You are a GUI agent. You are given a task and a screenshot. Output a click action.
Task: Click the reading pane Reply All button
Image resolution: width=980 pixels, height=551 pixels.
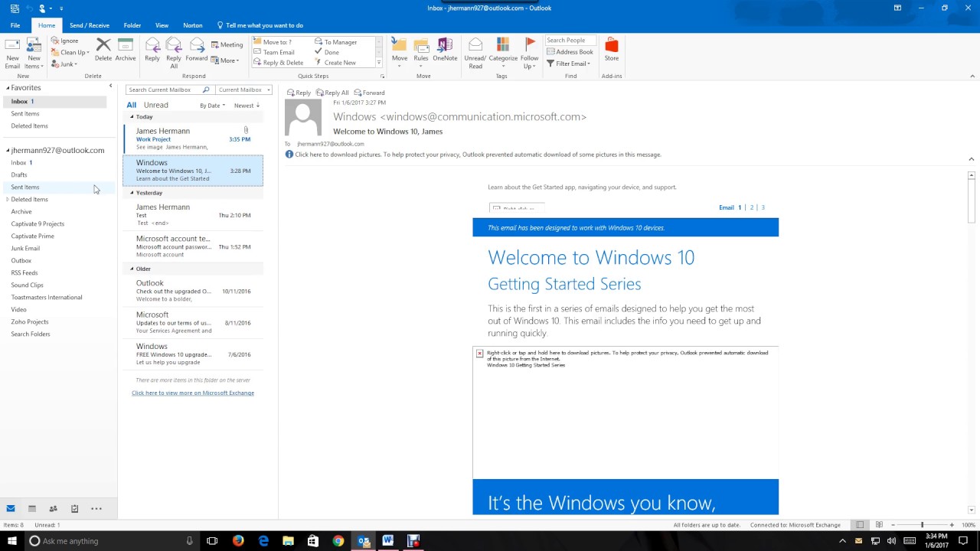[x=332, y=93]
